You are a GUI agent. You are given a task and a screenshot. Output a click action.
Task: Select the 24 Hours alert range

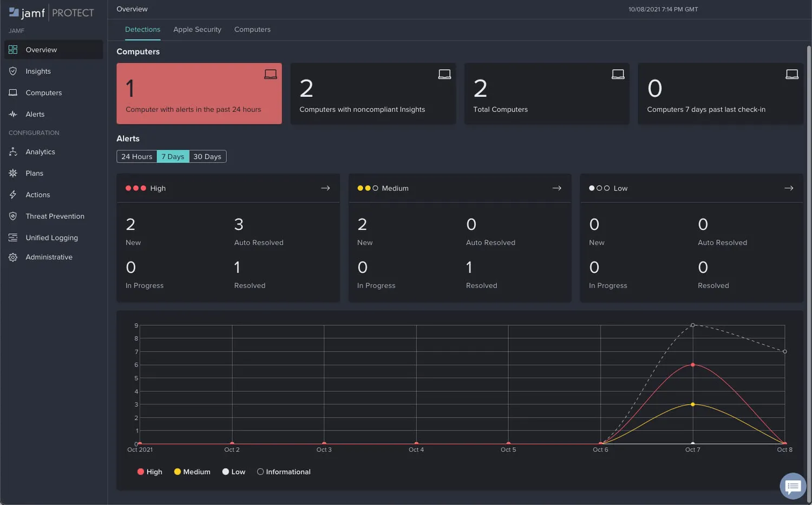click(137, 156)
